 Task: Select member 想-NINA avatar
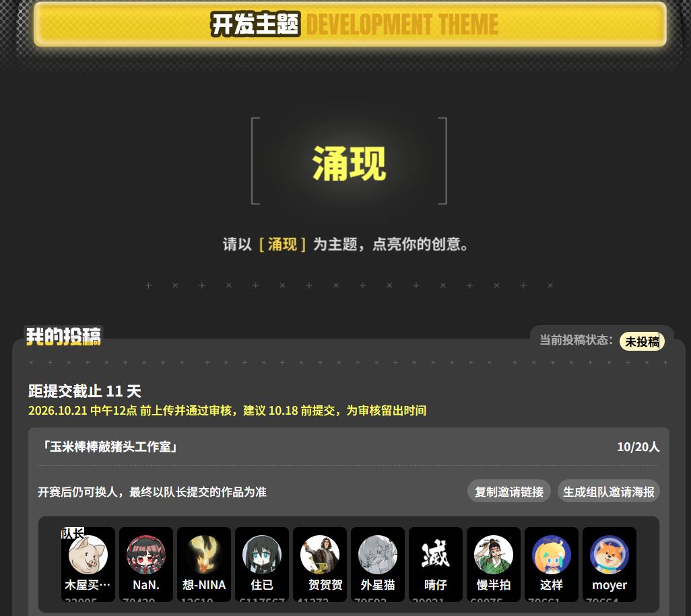point(204,554)
